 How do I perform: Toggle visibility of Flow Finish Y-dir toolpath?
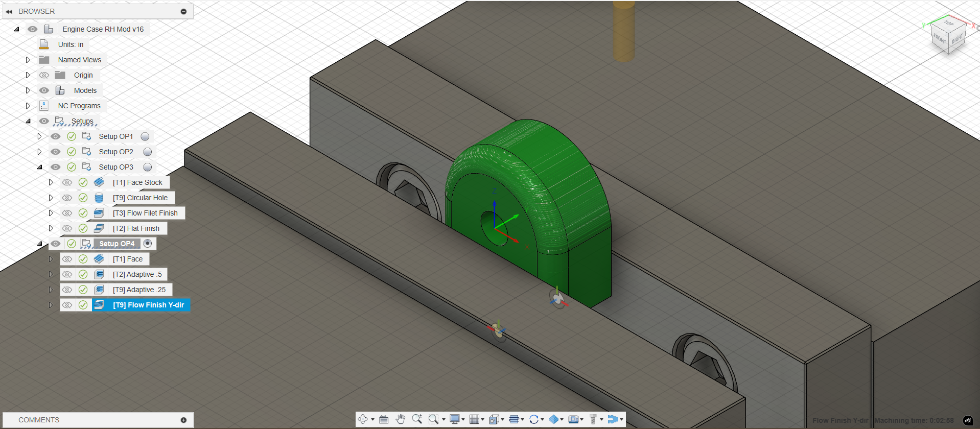(67, 305)
